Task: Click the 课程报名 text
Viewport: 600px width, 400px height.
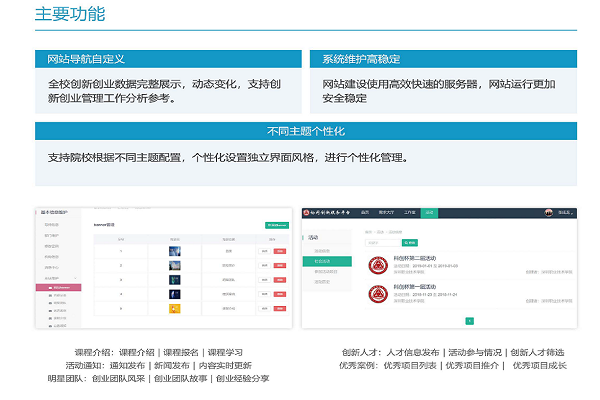Action: (181, 352)
